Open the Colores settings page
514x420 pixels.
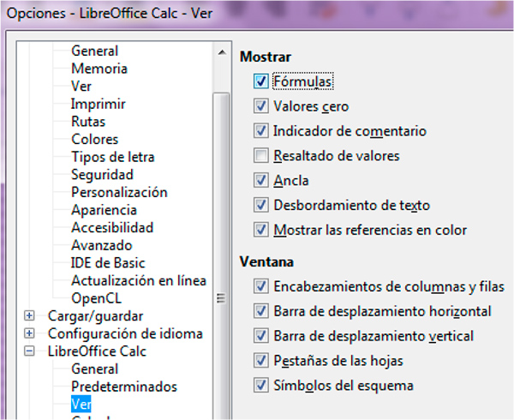pos(94,139)
